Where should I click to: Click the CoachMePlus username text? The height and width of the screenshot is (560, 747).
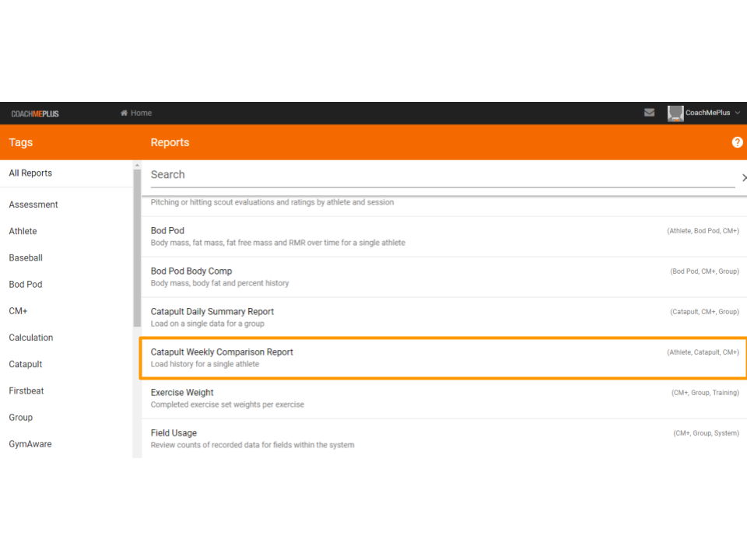click(x=707, y=113)
